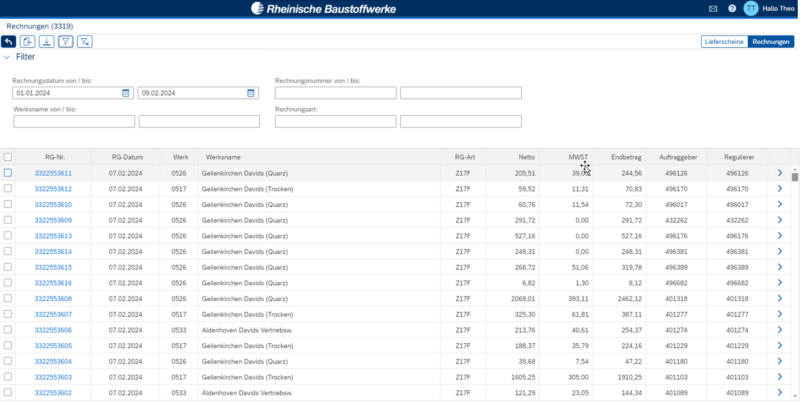Collapse the Filter section
Screen dimensions: 800x405
click(8, 57)
